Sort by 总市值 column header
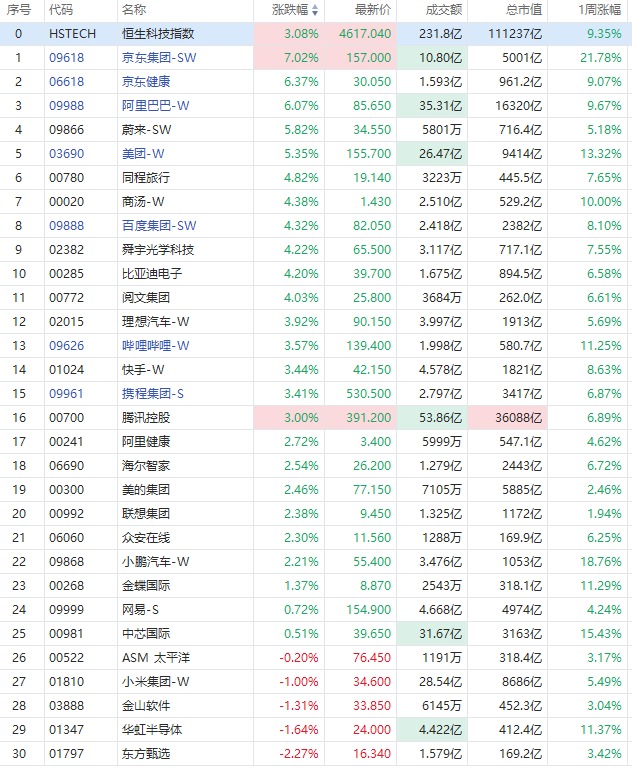Screen dimensions: 632x768 coord(524,10)
